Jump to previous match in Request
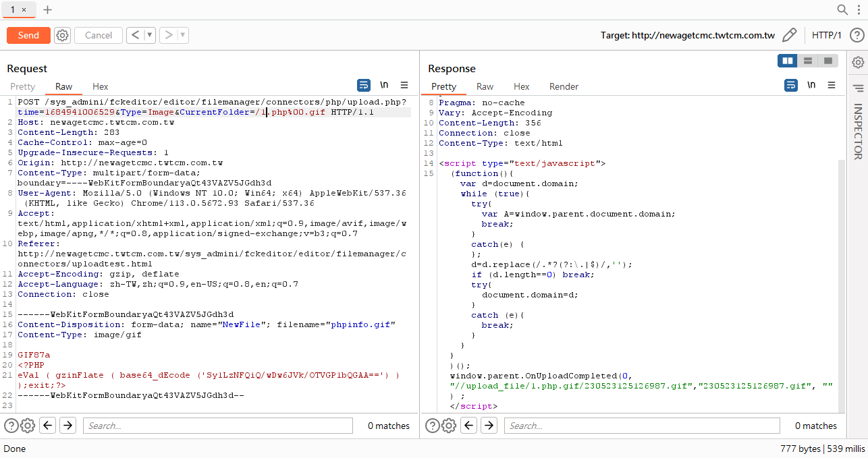The width and height of the screenshot is (868, 458). click(47, 425)
